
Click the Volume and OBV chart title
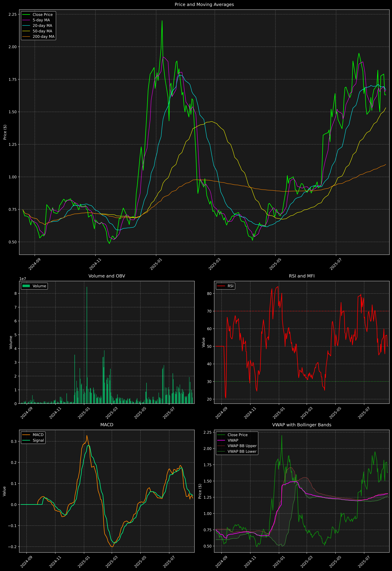pos(107,276)
